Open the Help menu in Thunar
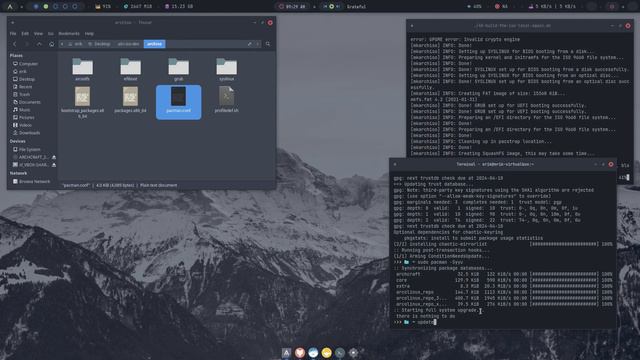The image size is (640, 360). 89,33
